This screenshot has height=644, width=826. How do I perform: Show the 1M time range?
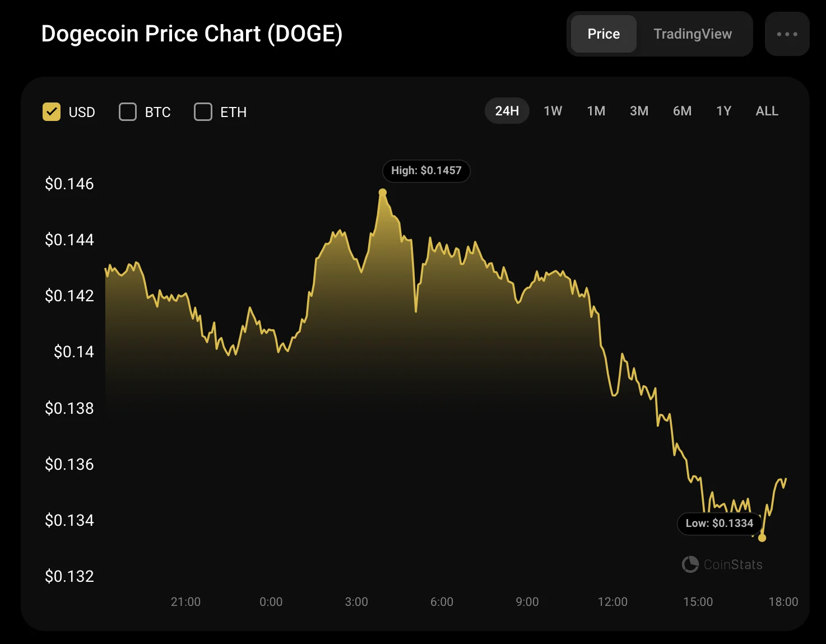596,111
